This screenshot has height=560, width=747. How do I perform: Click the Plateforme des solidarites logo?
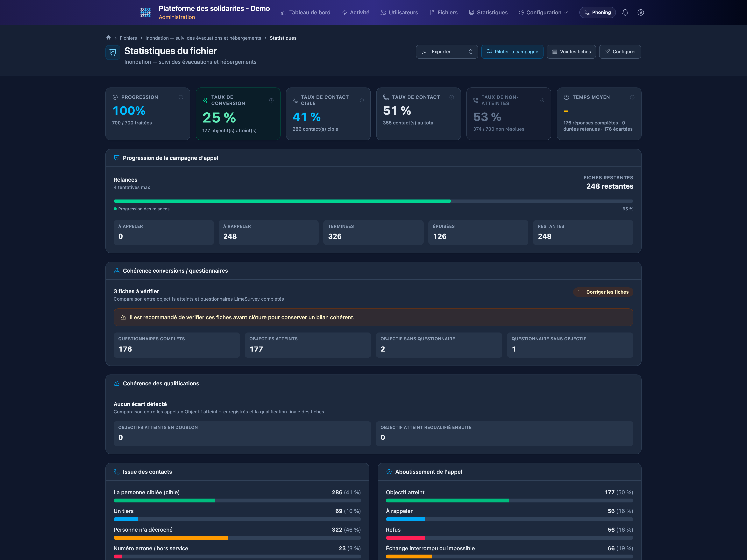[x=146, y=12]
